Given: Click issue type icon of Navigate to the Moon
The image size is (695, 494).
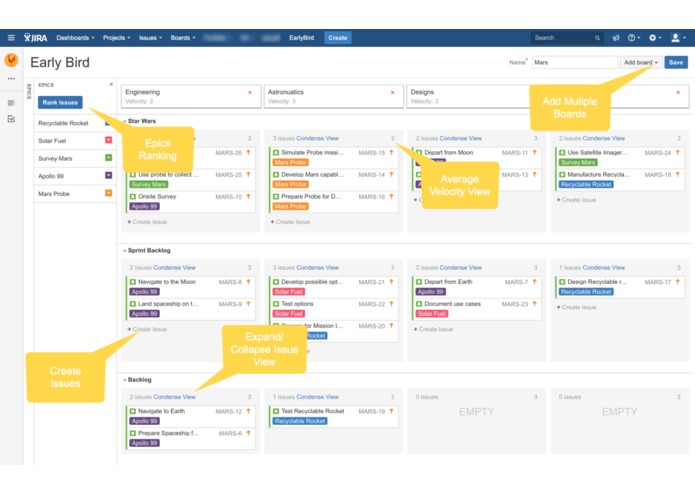Looking at the screenshot, I should pyautogui.click(x=133, y=282).
